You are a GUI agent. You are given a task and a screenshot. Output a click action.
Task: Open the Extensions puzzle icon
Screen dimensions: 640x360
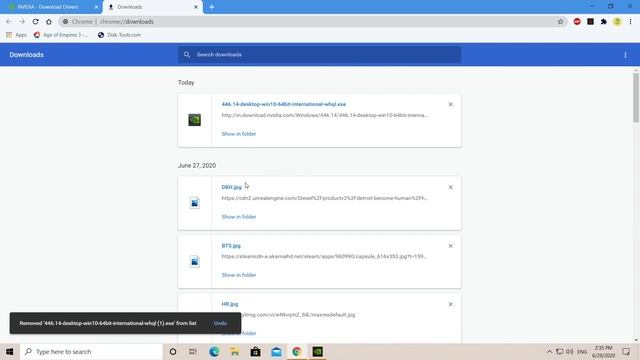point(604,22)
